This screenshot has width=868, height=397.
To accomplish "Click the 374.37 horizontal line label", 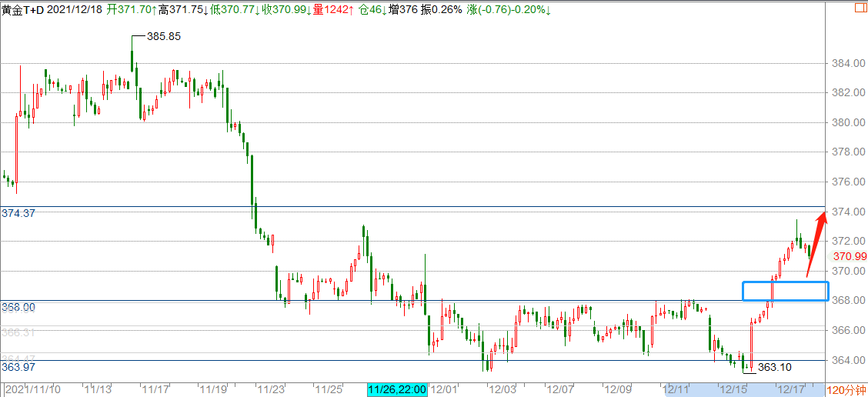I will point(18,213).
